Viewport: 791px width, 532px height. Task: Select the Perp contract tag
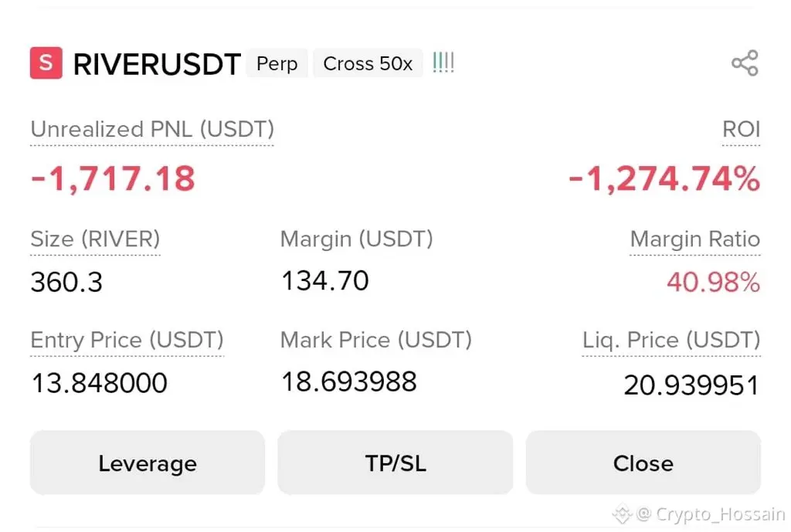click(277, 63)
